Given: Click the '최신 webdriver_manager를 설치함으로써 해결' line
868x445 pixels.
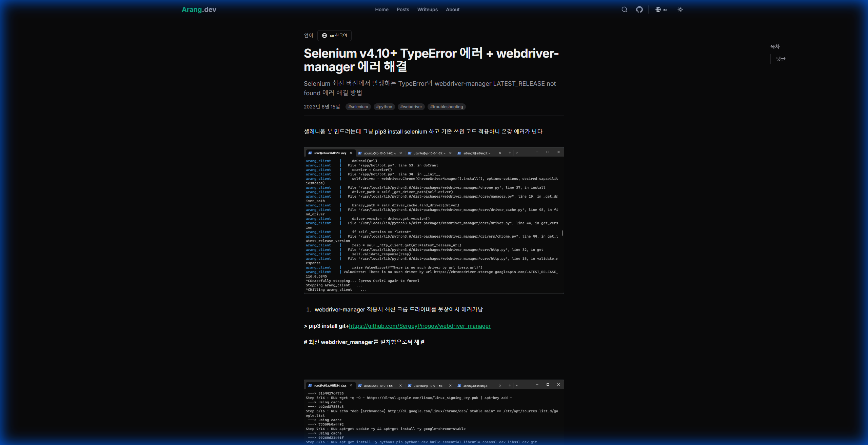Looking at the screenshot, I should [x=364, y=342].
